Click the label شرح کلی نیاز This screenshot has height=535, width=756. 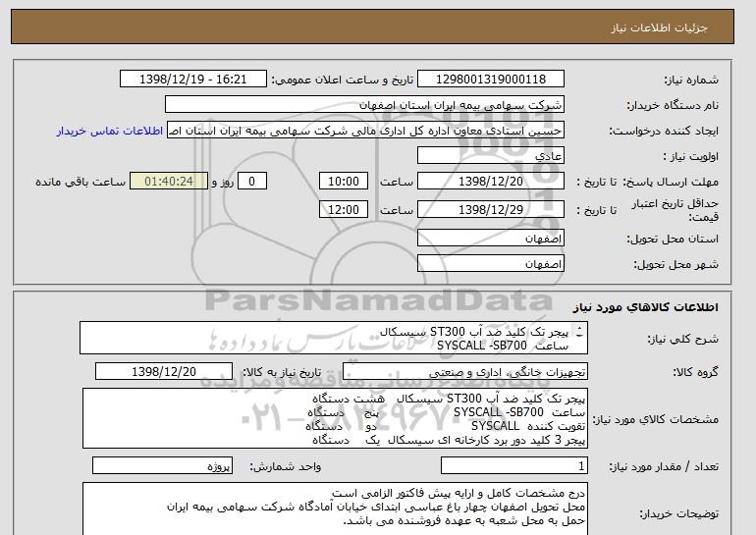click(682, 339)
